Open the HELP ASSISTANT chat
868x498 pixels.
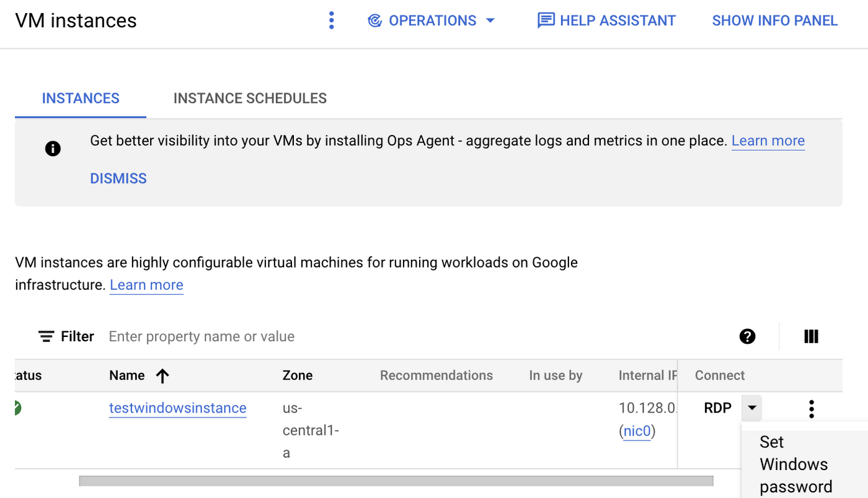pos(607,20)
